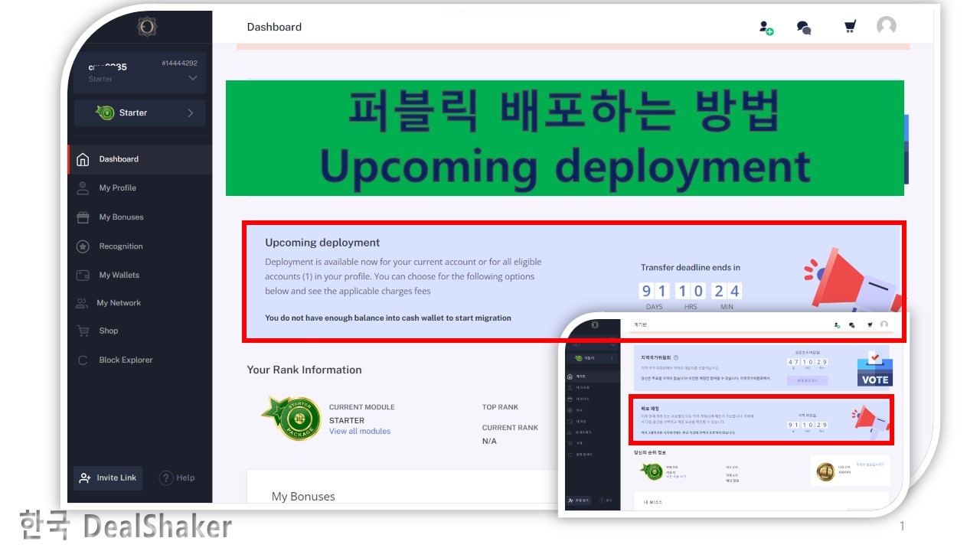The height and width of the screenshot is (551, 980).
Task: Expand the account dropdown chevron near #14444292
Action: [x=192, y=77]
